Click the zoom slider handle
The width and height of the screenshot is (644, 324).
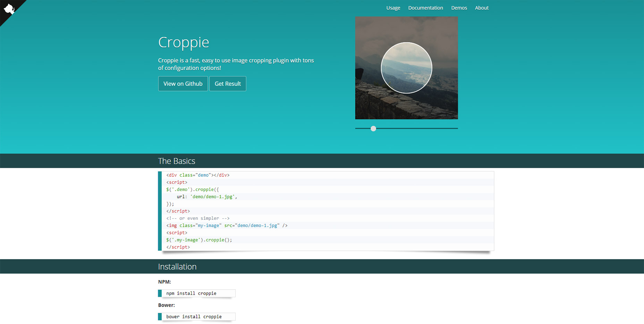click(x=373, y=128)
